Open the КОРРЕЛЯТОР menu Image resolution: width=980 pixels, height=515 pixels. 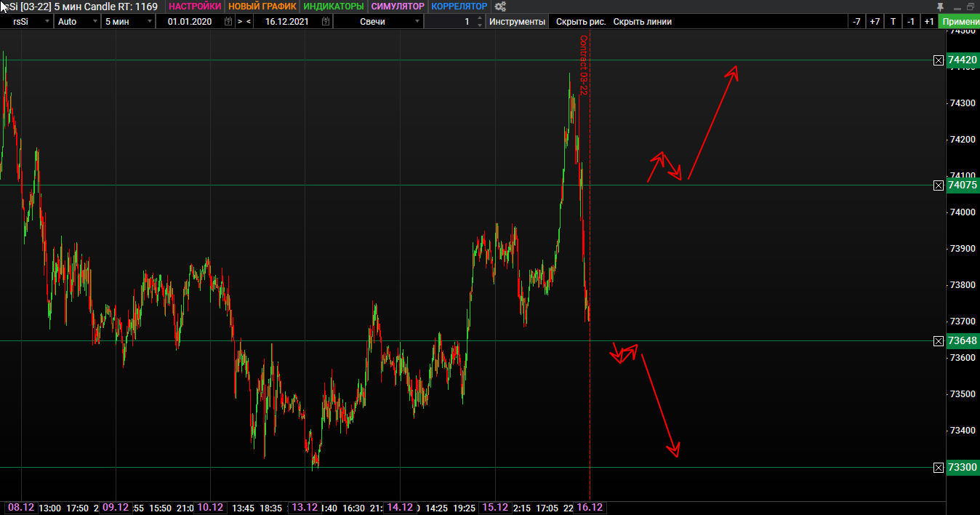point(459,6)
